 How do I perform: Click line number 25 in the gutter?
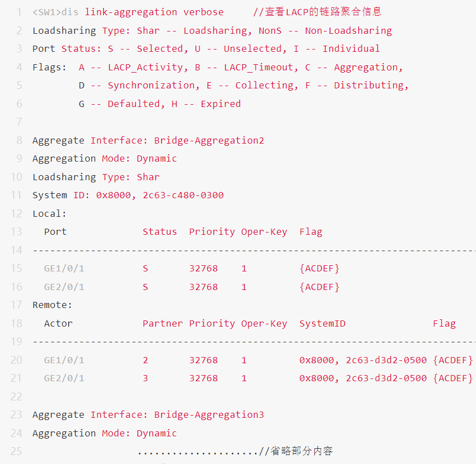17,452
